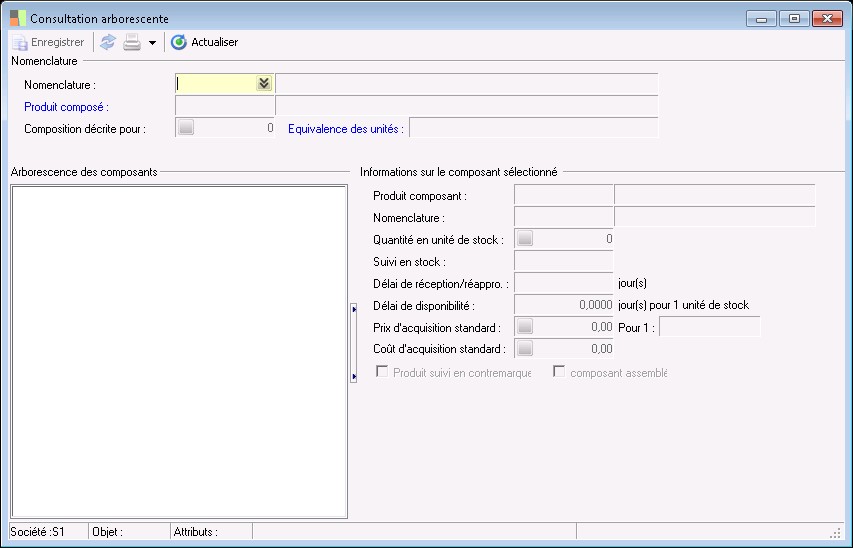Click the Délai de disponibilité value field

[564, 305]
